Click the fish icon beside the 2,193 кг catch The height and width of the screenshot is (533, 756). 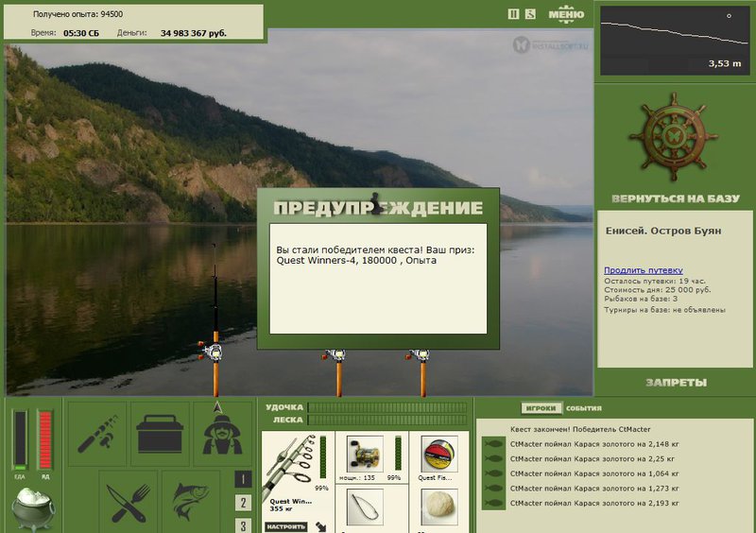coord(493,503)
